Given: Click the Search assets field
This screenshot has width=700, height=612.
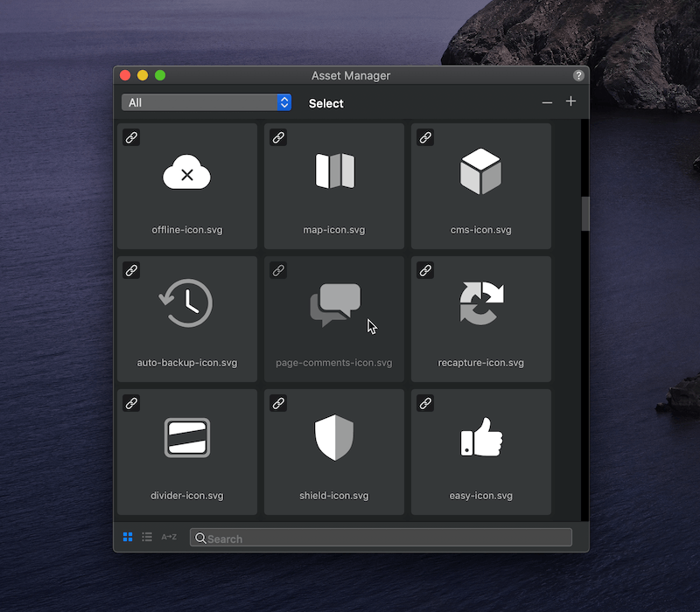Looking at the screenshot, I should click(381, 538).
